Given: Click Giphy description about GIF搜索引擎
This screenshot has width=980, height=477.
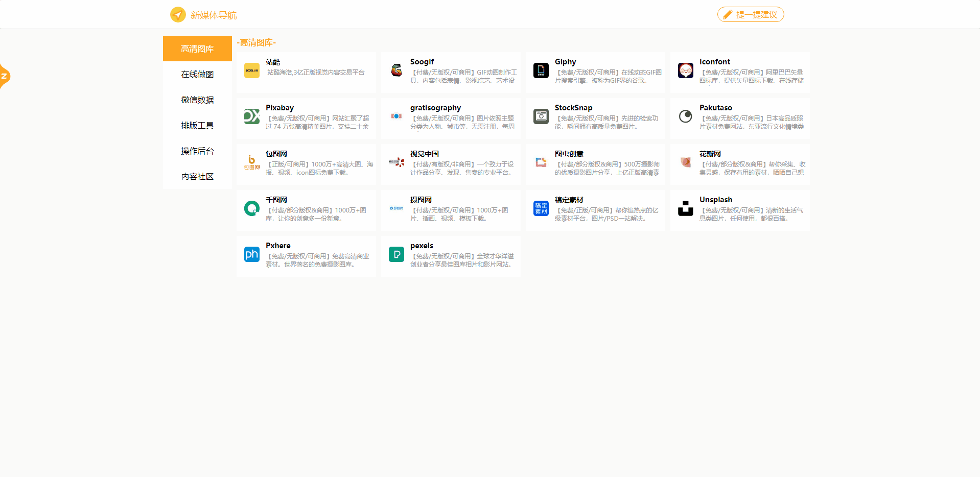Looking at the screenshot, I should (x=608, y=77).
